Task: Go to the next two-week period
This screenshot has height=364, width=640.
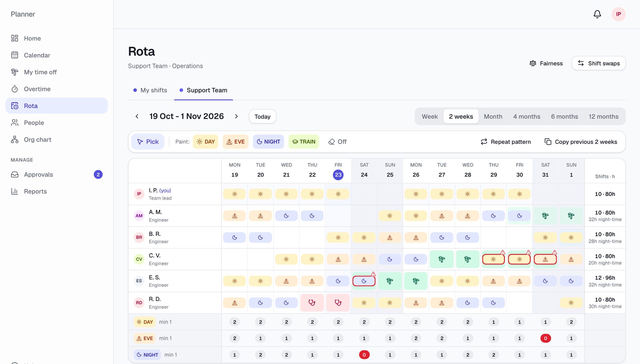Action: (236, 116)
